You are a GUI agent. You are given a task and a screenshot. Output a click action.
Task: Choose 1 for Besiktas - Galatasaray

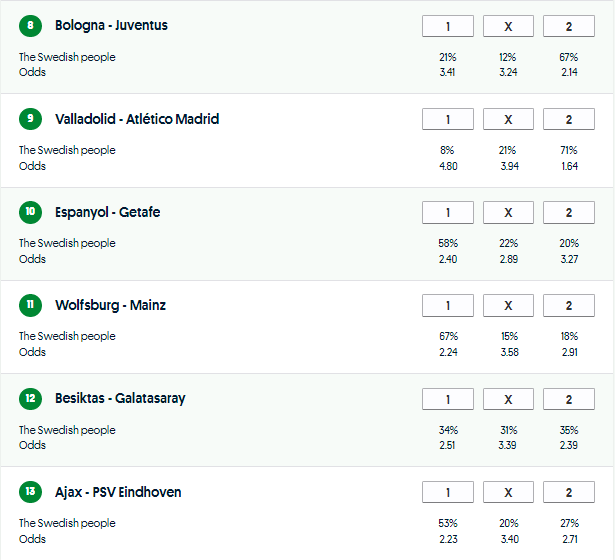point(448,400)
